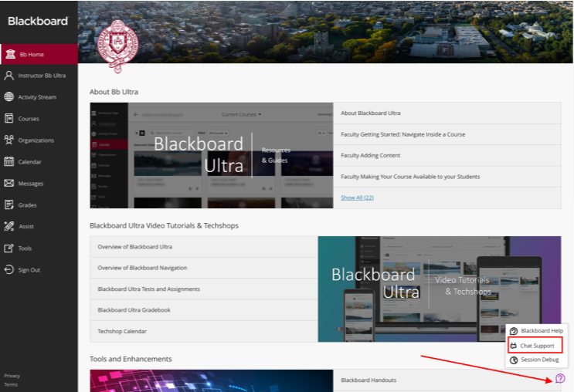574x392 pixels.
Task: Click the Privacy link in sidebar footer
Action: pyautogui.click(x=12, y=376)
